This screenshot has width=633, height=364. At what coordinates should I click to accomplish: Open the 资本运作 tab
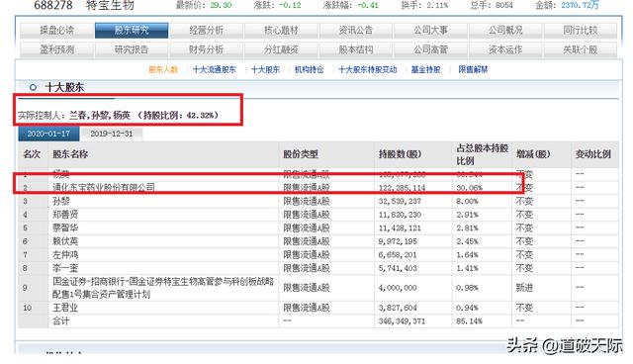[x=505, y=49]
